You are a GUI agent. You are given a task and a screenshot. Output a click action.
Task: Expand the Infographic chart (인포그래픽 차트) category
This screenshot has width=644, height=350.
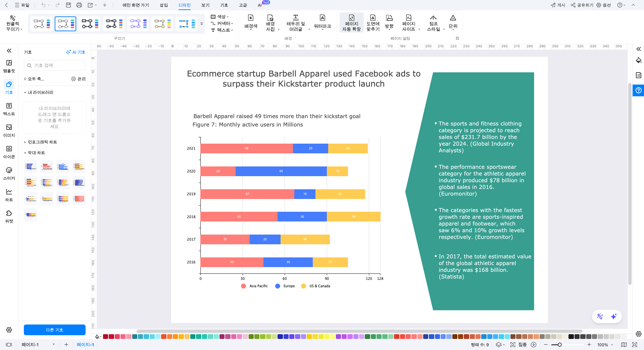click(x=42, y=142)
